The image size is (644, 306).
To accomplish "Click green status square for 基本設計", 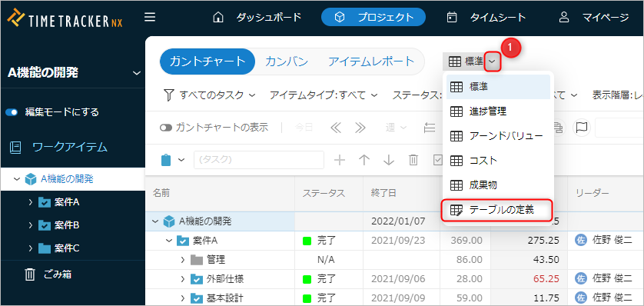I will pos(307,298).
